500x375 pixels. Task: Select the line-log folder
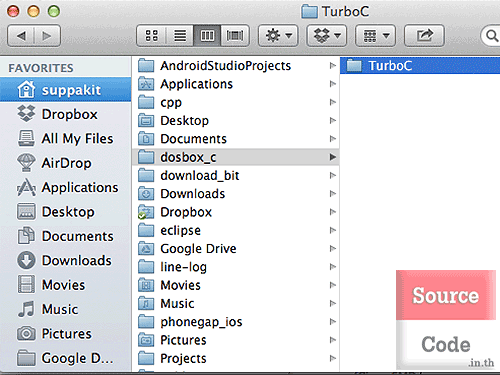click(236, 267)
